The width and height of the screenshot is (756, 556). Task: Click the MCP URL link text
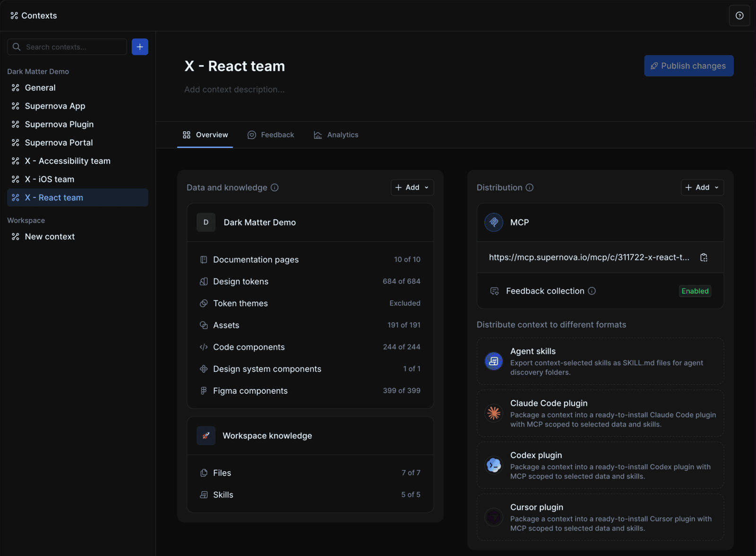tap(589, 257)
